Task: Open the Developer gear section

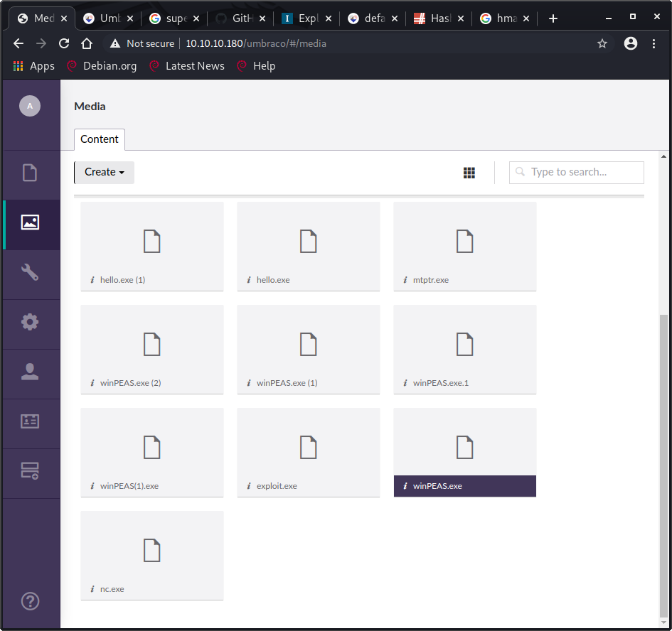Action: 30,322
